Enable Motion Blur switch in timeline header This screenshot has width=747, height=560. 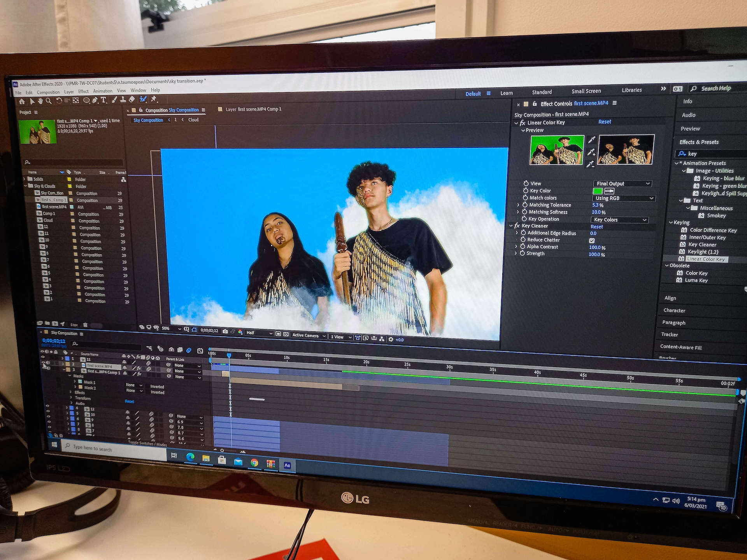pos(189,350)
